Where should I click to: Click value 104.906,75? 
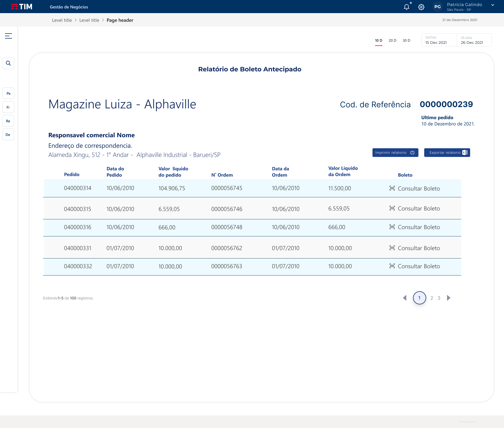[x=172, y=188]
